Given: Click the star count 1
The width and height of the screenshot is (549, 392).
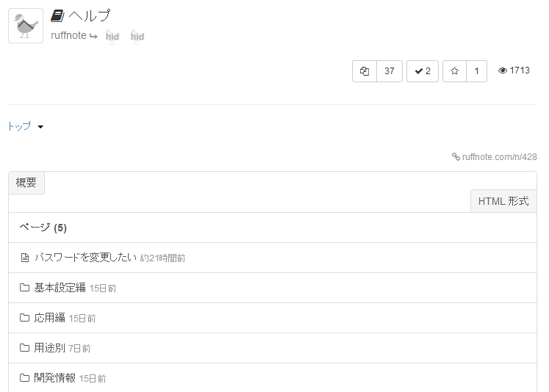Looking at the screenshot, I should (x=476, y=71).
